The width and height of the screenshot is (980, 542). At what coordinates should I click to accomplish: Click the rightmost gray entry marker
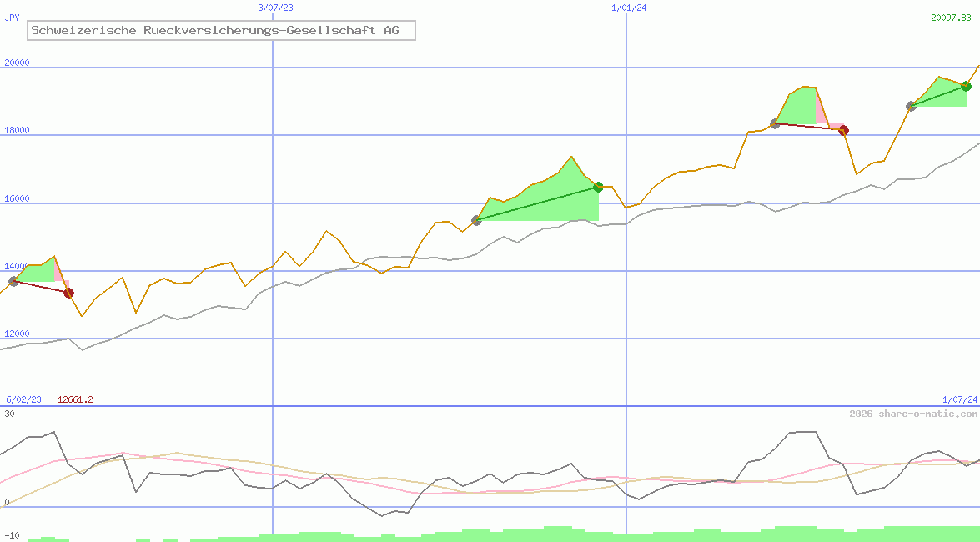click(911, 106)
